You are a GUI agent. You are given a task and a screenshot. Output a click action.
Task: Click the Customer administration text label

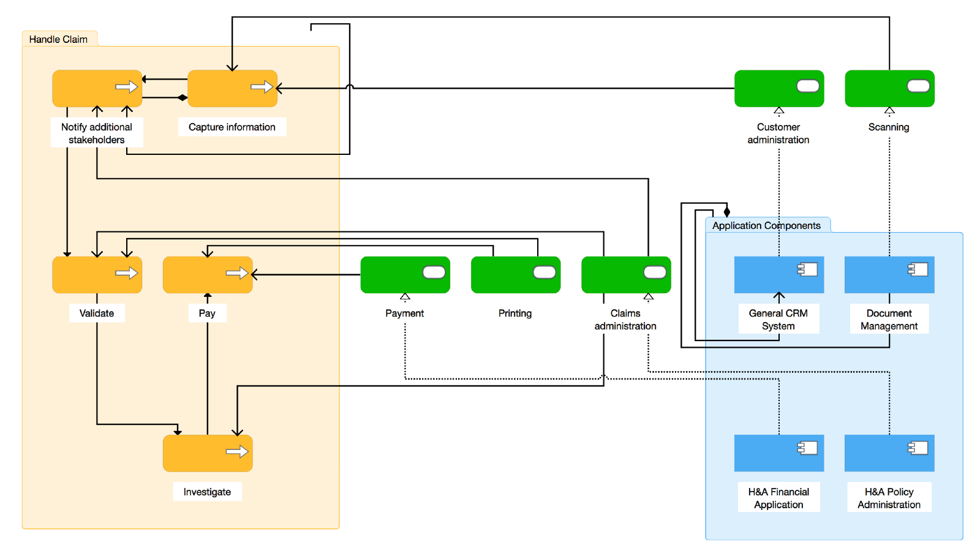pyautogui.click(x=778, y=133)
